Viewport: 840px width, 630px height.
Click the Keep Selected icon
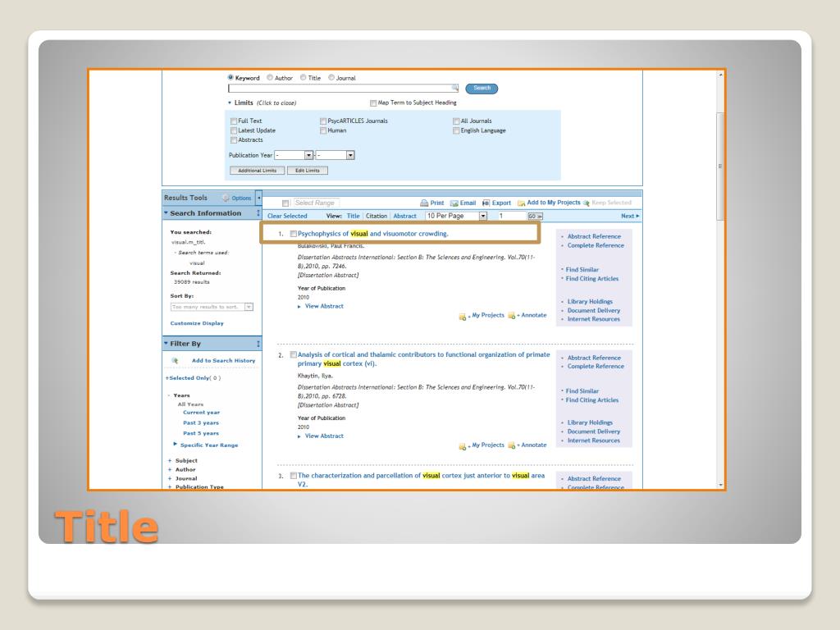[586, 203]
